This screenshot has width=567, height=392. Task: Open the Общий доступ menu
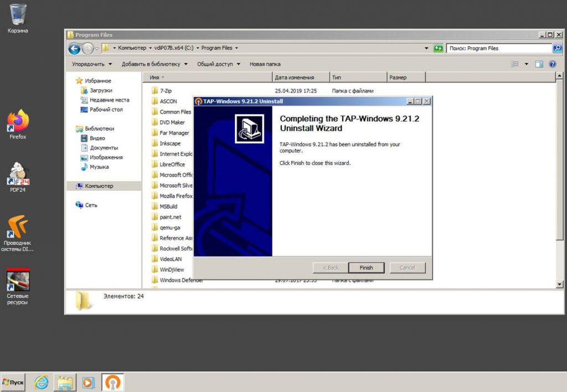(x=218, y=64)
